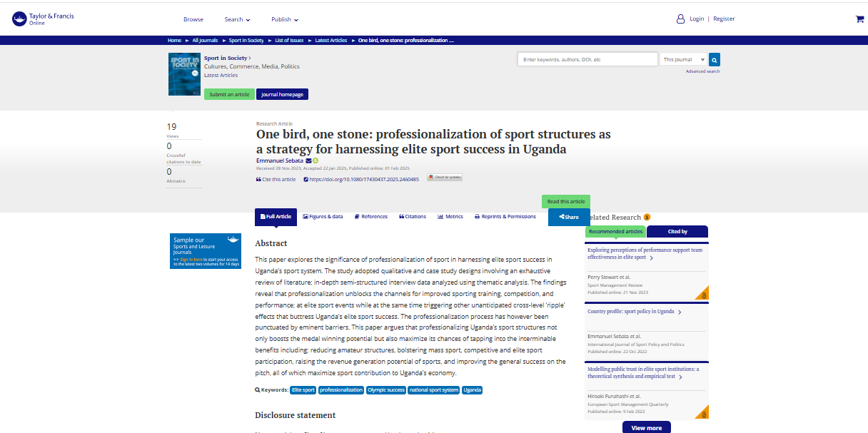Click the Submit an article button
The width and height of the screenshot is (868, 433).
[229, 94]
